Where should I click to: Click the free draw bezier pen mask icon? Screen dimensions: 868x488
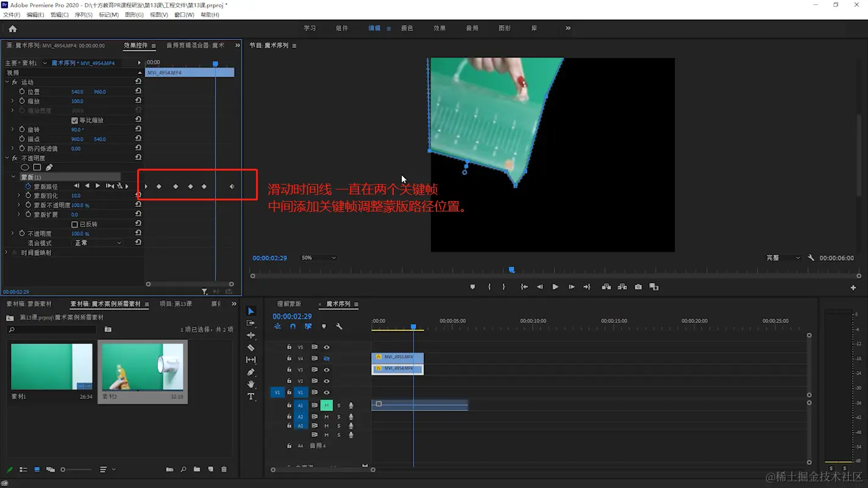pyautogui.click(x=49, y=168)
